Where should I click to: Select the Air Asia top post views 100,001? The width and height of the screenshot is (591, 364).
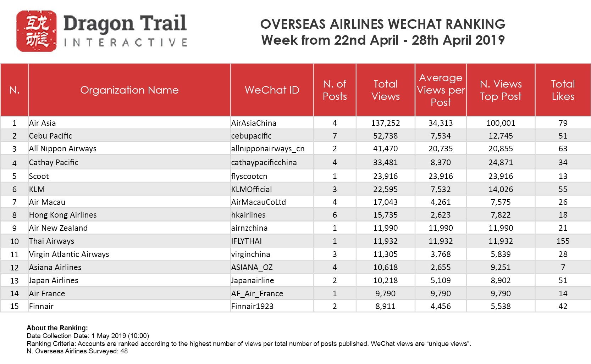501,123
